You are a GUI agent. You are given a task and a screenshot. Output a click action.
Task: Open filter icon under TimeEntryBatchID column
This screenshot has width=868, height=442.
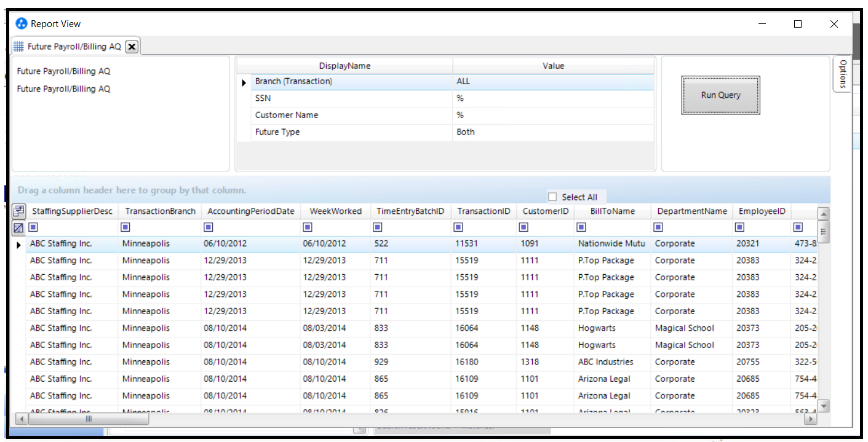tap(378, 227)
